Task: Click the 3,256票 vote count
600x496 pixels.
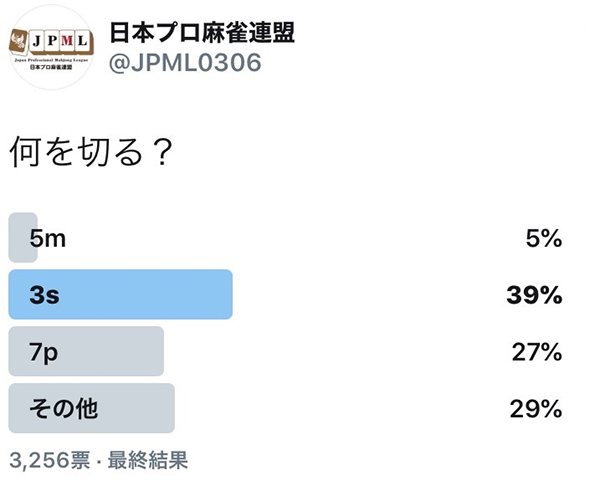Action: coord(50,460)
